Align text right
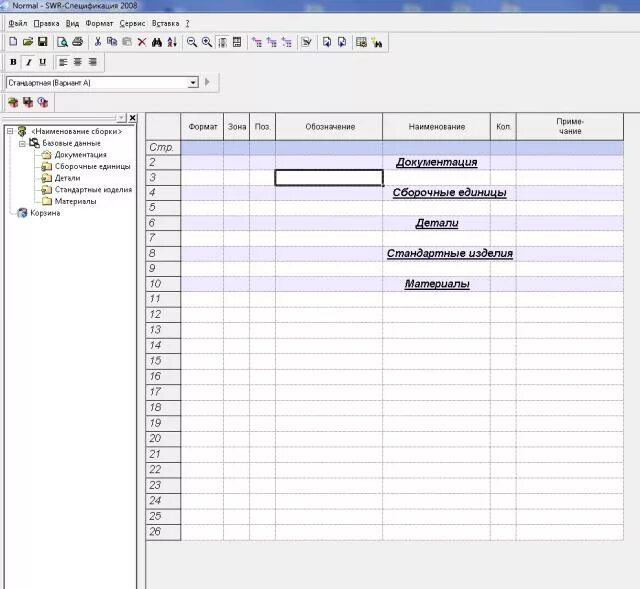This screenshot has width=640, height=589. tap(93, 62)
